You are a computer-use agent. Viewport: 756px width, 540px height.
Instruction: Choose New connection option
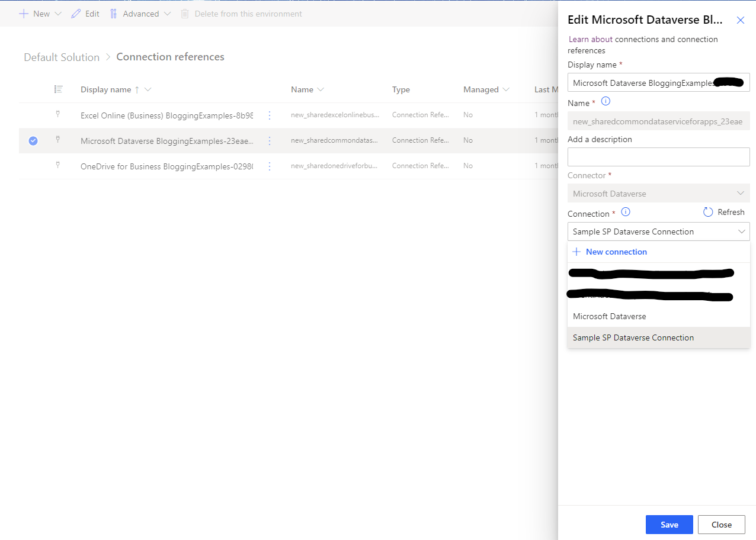point(658,252)
